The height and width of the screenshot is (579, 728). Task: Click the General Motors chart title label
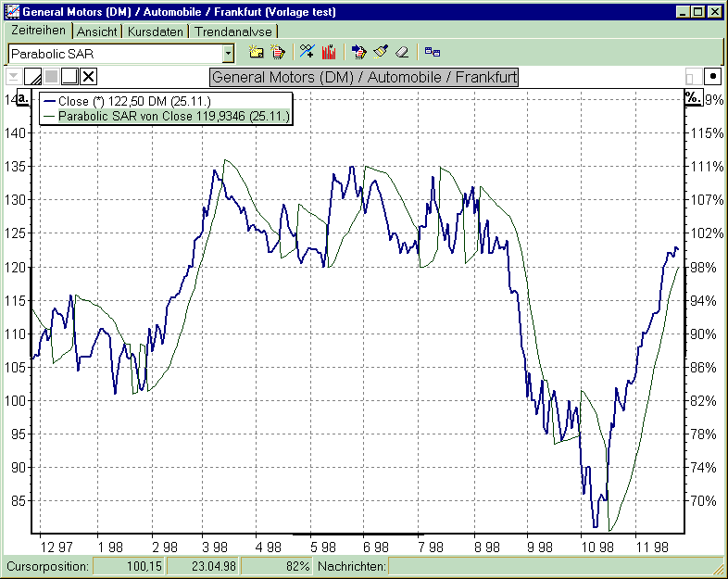click(364, 77)
